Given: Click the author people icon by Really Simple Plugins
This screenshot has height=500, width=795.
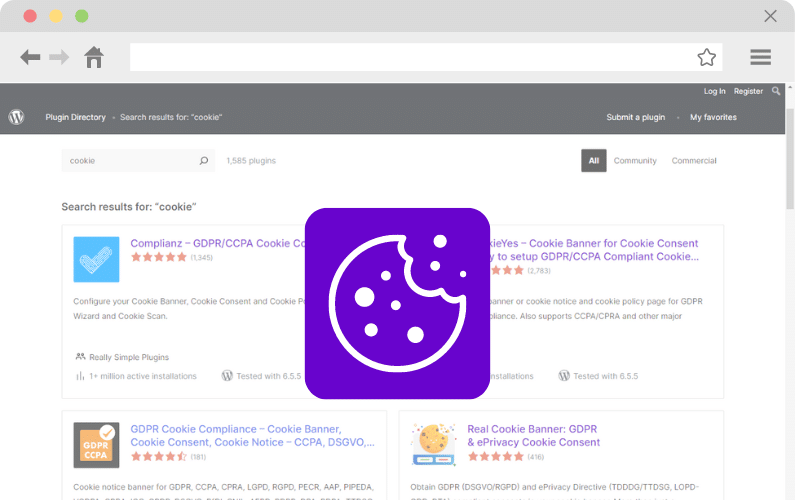Looking at the screenshot, I should pyautogui.click(x=80, y=356).
